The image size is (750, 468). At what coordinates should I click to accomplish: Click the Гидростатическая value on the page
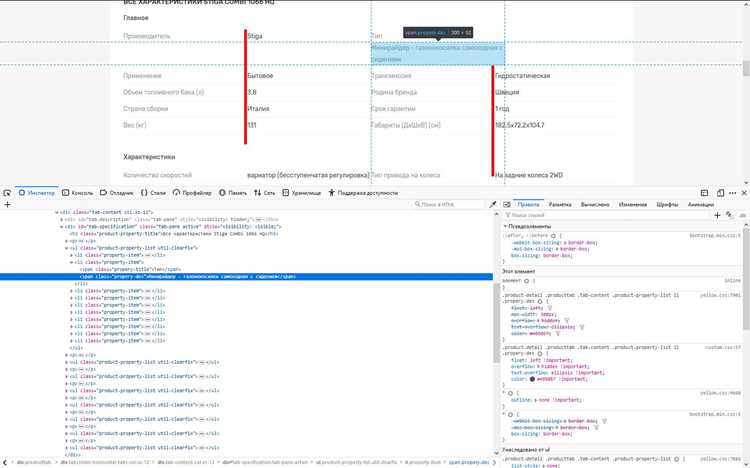(x=522, y=76)
